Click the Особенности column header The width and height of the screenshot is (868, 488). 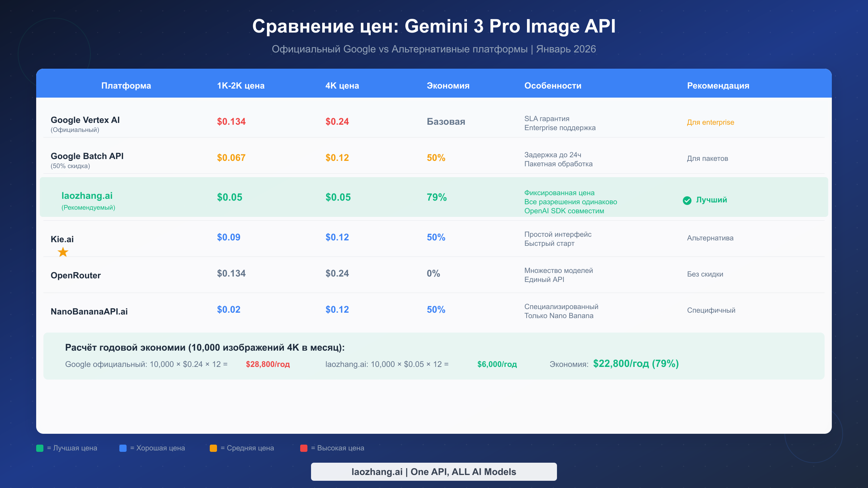point(553,86)
